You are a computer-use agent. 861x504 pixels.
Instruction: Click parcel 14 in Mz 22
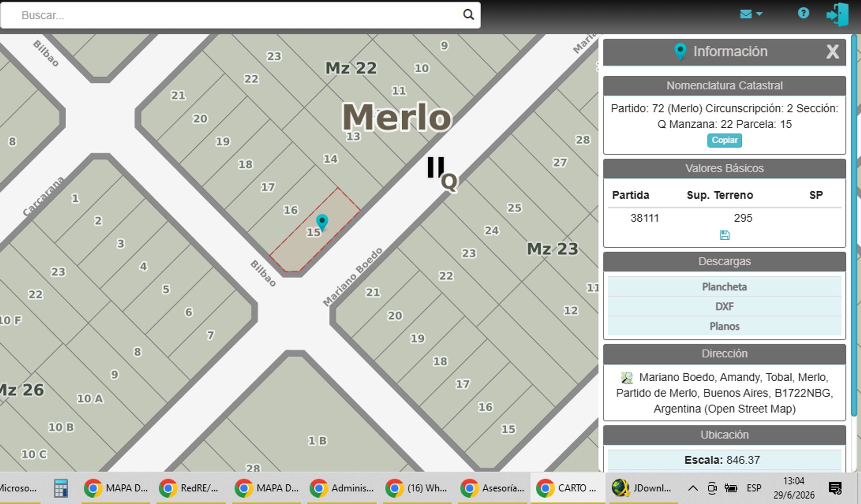point(330,159)
